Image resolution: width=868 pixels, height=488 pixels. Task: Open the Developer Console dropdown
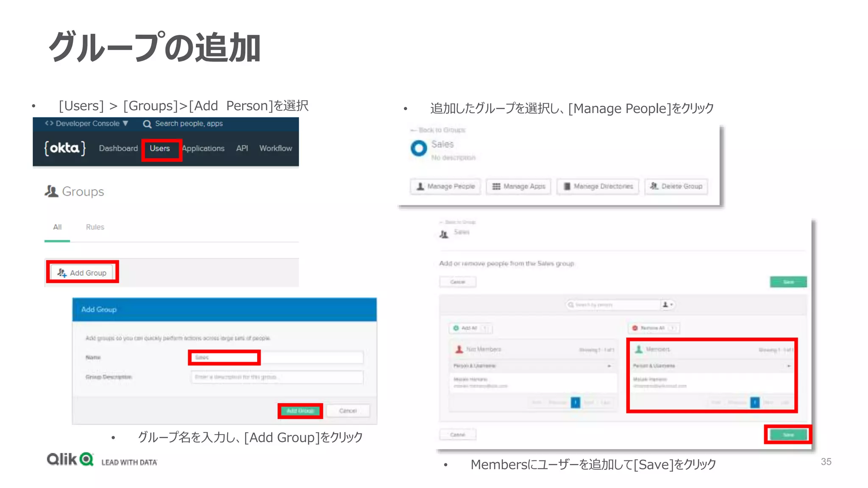click(x=86, y=123)
